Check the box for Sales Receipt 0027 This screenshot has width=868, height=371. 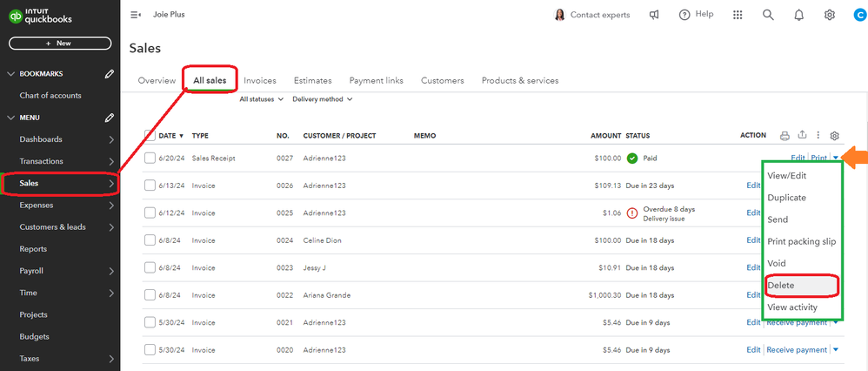click(x=150, y=158)
